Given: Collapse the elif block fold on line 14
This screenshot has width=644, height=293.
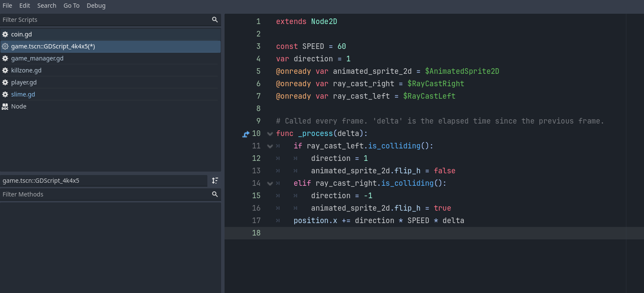Looking at the screenshot, I should [x=270, y=184].
